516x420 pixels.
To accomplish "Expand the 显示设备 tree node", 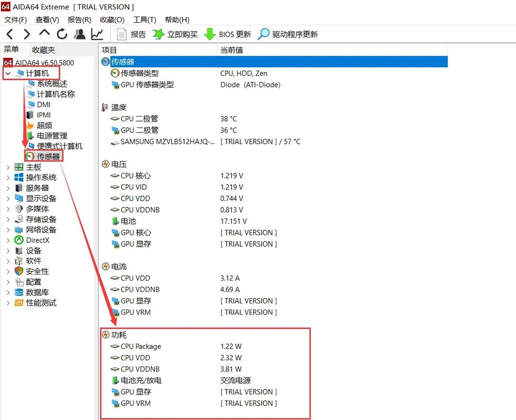I will (8, 199).
